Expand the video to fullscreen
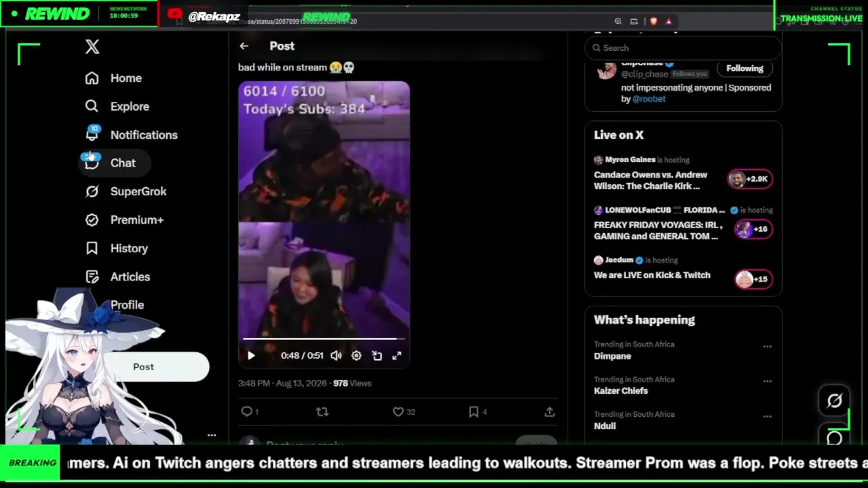The height and width of the screenshot is (488, 868). (397, 355)
